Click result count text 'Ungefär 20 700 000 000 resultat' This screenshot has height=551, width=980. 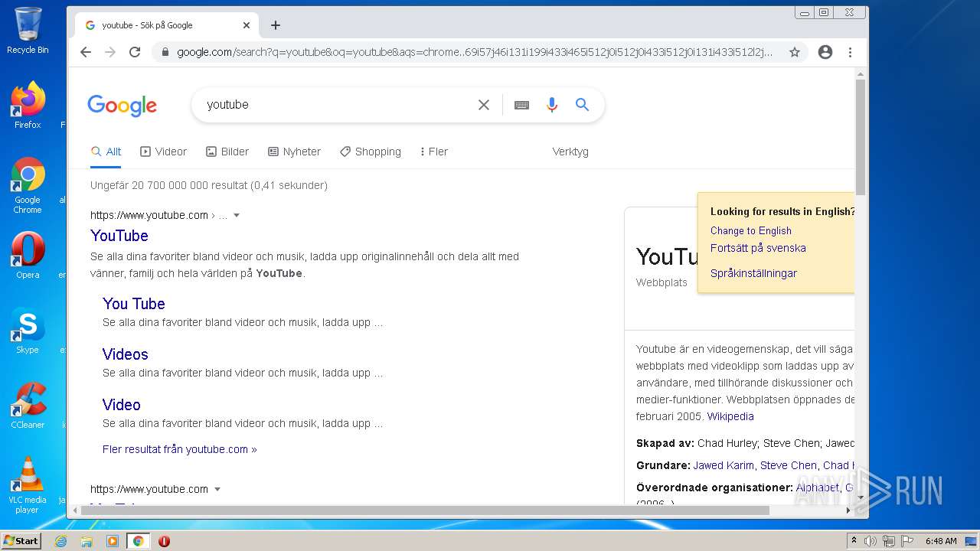168,185
